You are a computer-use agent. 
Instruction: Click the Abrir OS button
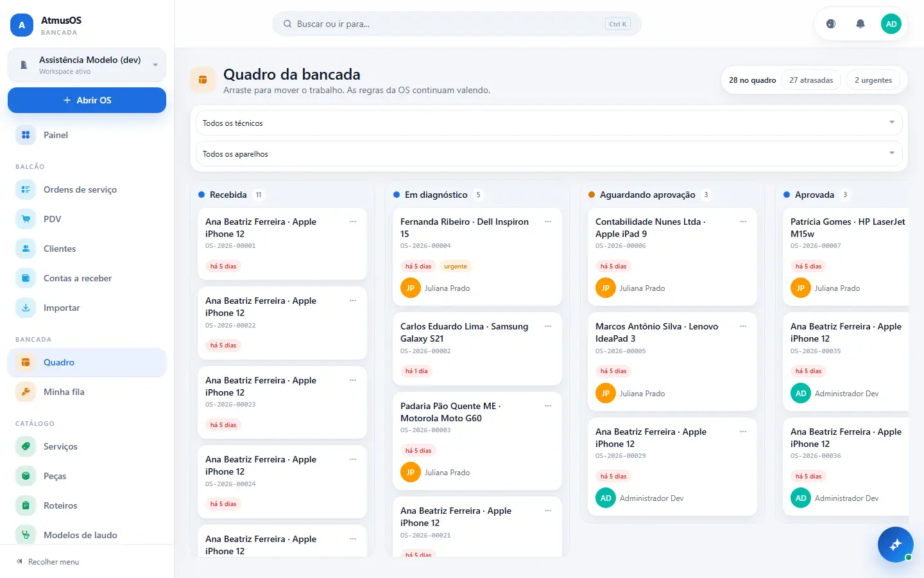coord(87,100)
